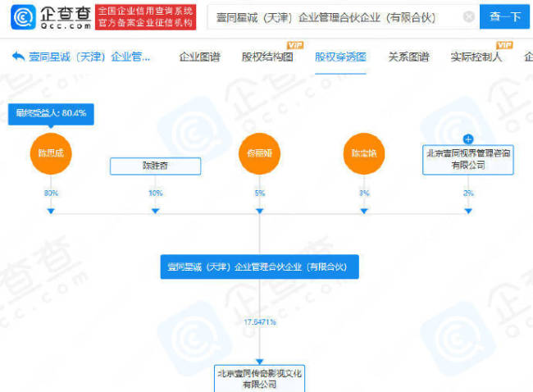Click the 查一下 search button
Viewport: 533px width, 392px height.
coord(504,16)
